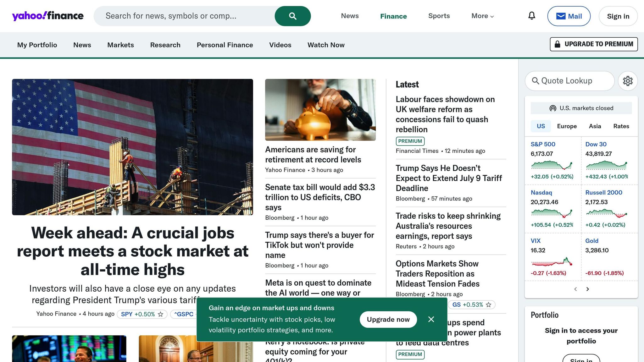Open the Nasdaq quote
644x362 pixels.
click(541, 193)
